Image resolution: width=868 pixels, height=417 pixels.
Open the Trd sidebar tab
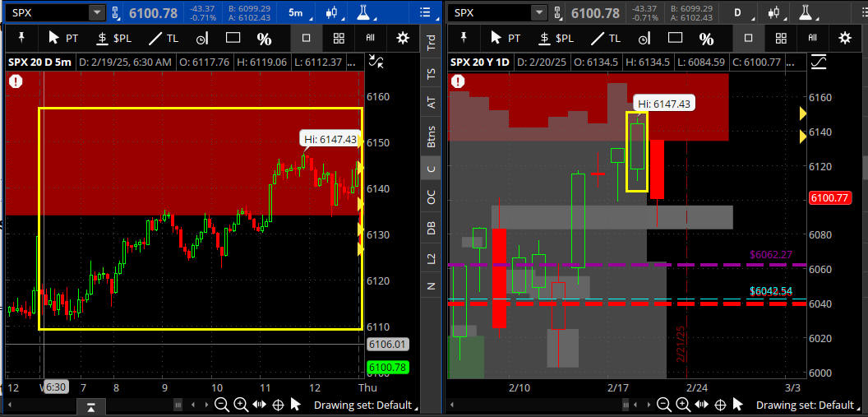point(431,44)
